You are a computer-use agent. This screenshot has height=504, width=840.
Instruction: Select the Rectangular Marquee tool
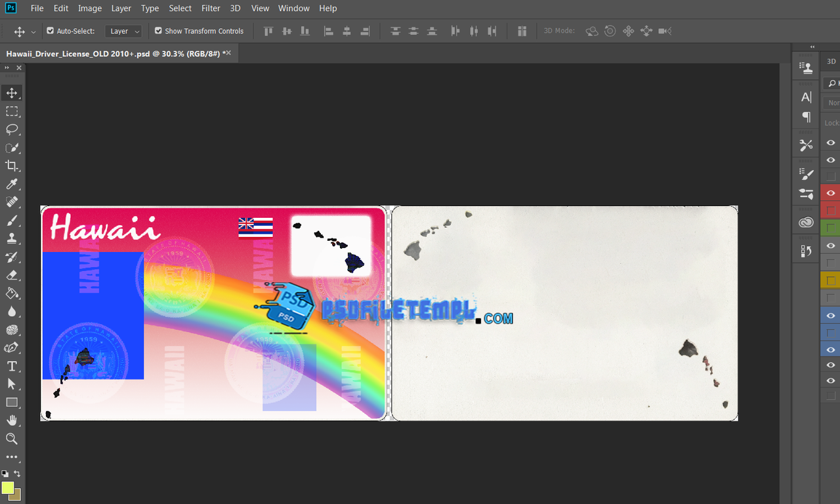click(x=12, y=111)
